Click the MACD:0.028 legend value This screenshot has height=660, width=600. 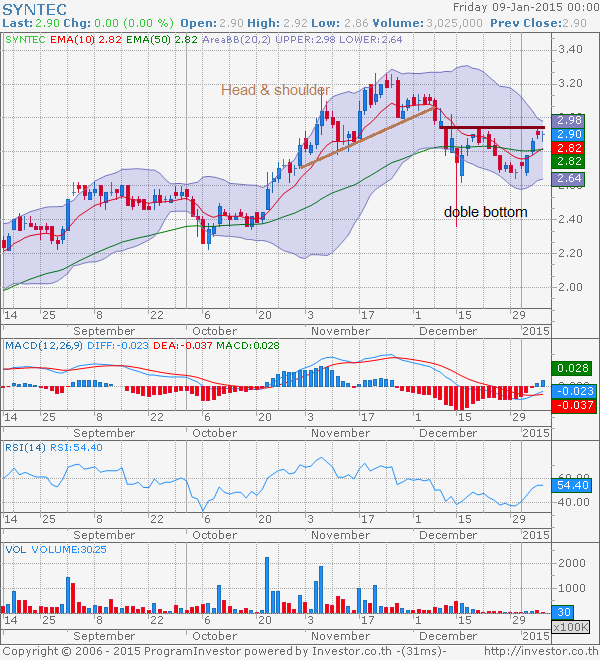[248, 346]
